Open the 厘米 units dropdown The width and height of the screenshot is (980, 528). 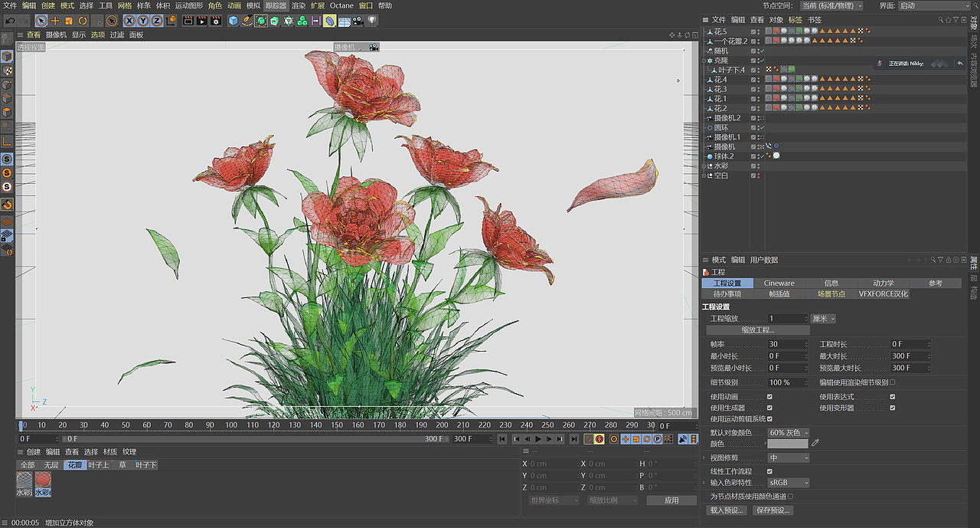click(x=823, y=319)
